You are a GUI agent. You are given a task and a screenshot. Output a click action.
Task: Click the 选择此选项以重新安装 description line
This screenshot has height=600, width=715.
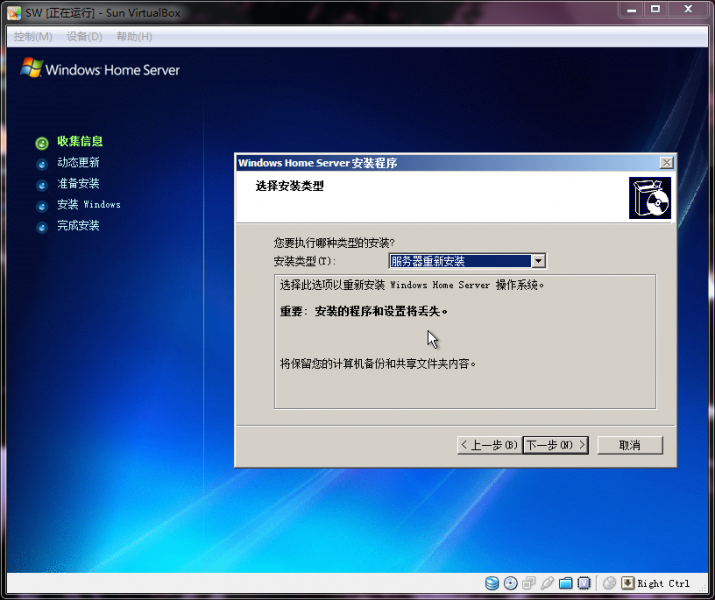tap(412, 285)
